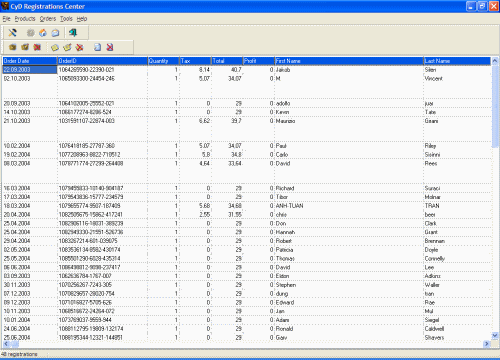Viewport: 500px width, 360px height.
Task: Select the 10.02.2004 order date cell
Action: tap(30, 146)
